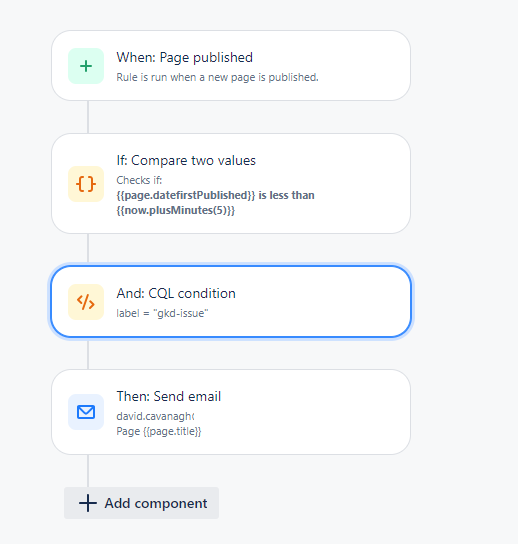Click 'Rule is run when a new page is published.'
Viewport: 518px width, 544px height.
tap(217, 77)
